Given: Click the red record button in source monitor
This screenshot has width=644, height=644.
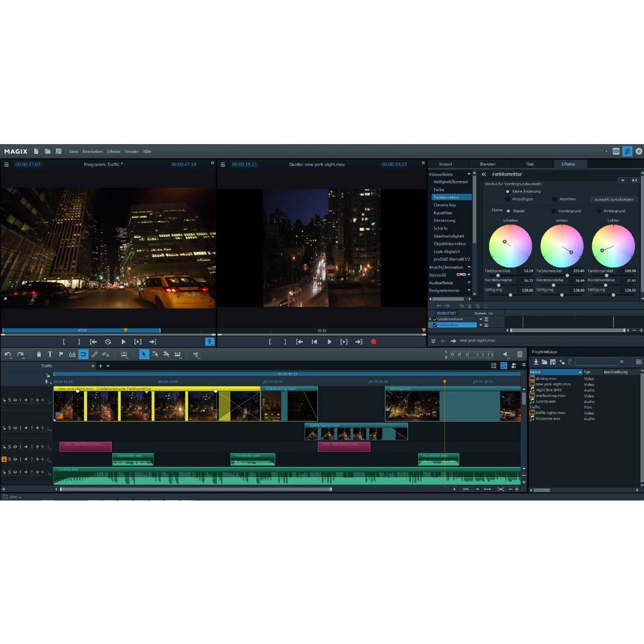Looking at the screenshot, I should point(373,341).
